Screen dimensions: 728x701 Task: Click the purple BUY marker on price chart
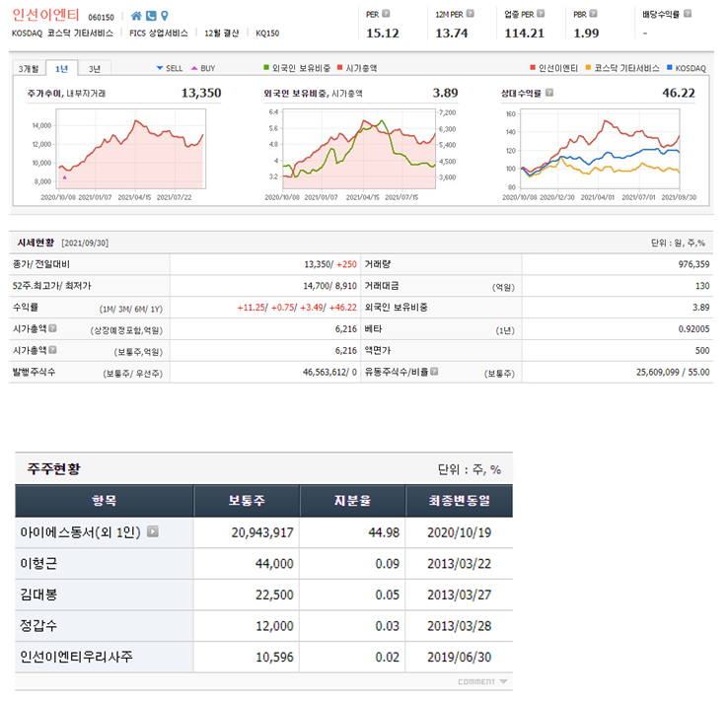pos(64,177)
